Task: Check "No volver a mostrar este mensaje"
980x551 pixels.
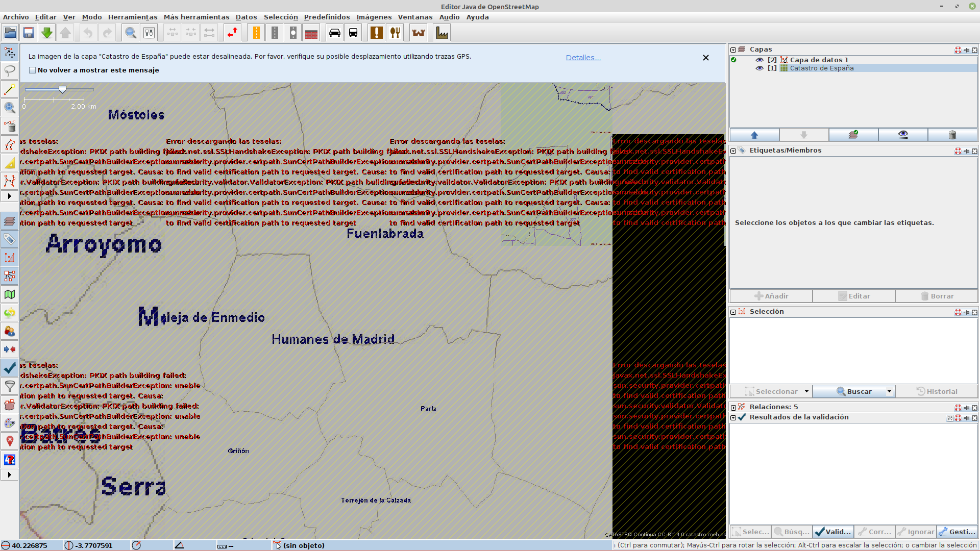Action: [x=33, y=70]
